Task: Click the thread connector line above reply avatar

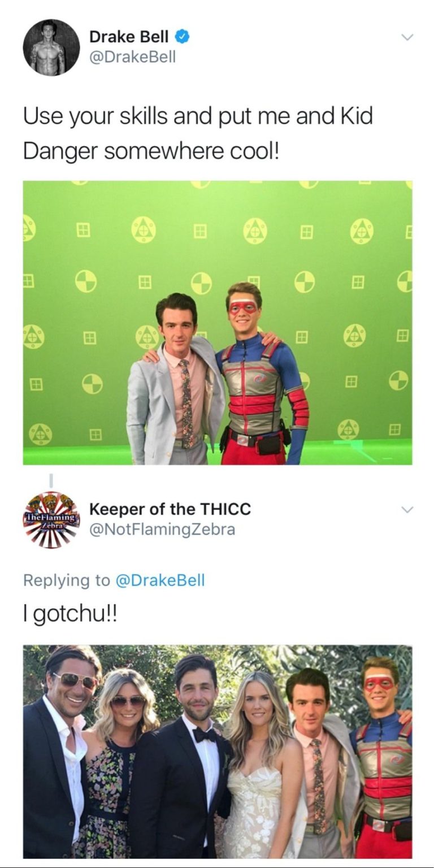Action: click(x=51, y=479)
